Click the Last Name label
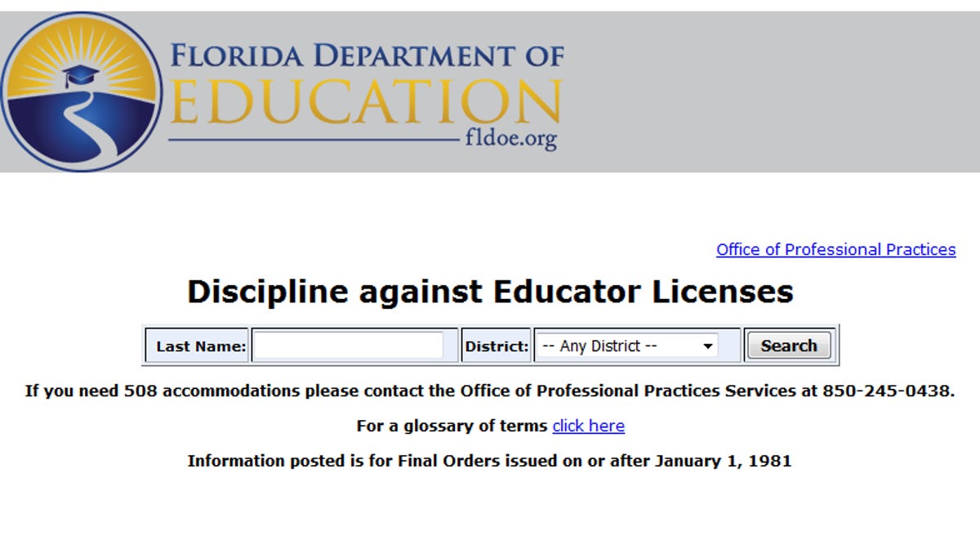The image size is (980, 554). [x=200, y=346]
